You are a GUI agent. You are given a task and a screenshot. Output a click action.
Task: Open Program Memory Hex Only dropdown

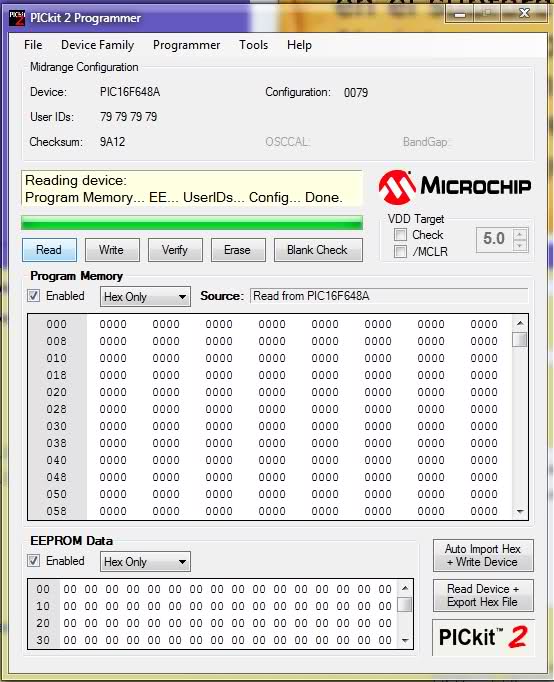tap(145, 297)
